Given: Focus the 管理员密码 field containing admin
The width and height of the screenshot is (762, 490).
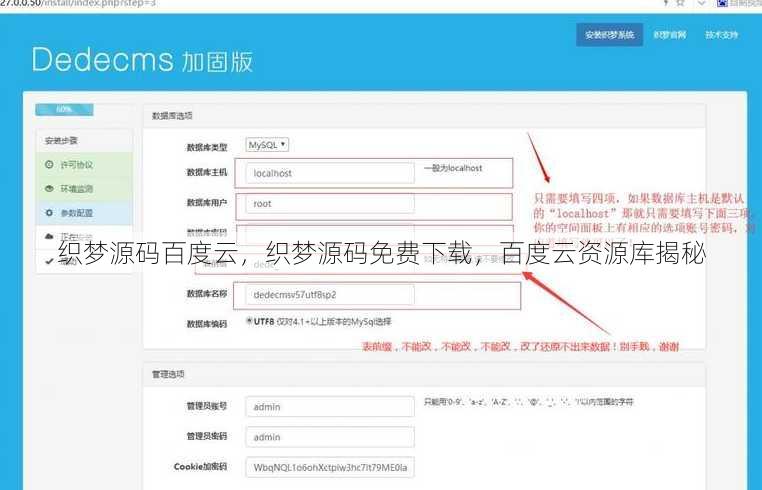Looking at the screenshot, I should (x=330, y=437).
